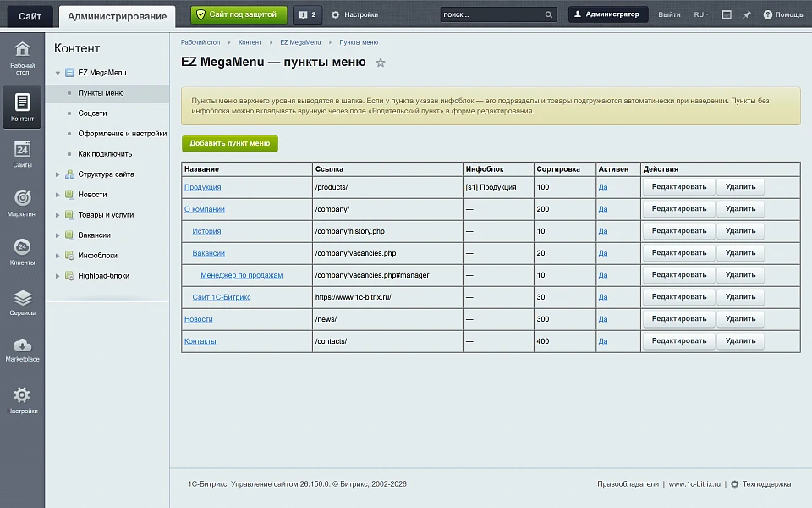The width and height of the screenshot is (812, 508).
Task: Focus the поиск search input field
Action: 492,14
